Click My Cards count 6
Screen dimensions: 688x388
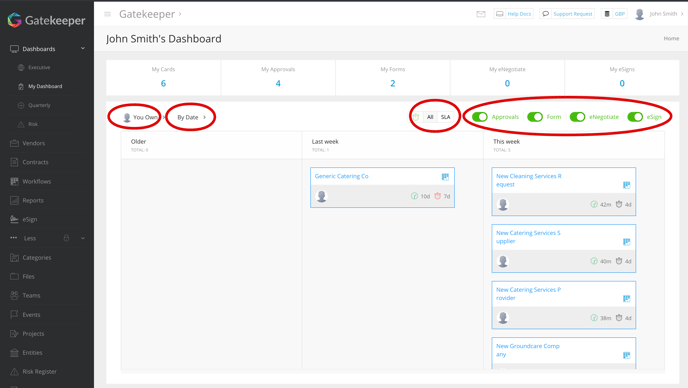163,83
